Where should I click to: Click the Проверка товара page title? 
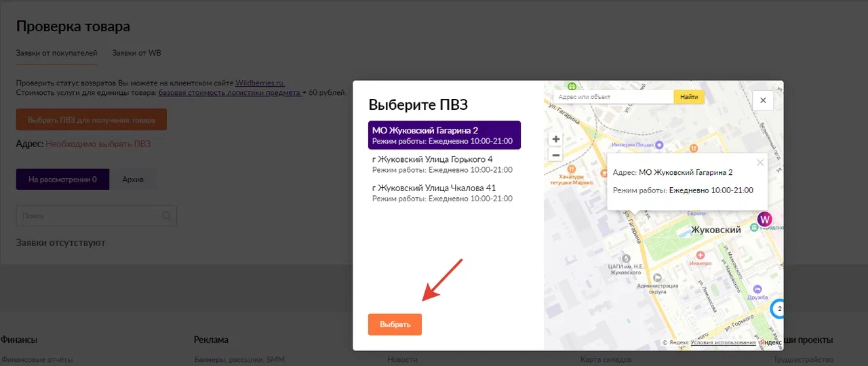[73, 26]
